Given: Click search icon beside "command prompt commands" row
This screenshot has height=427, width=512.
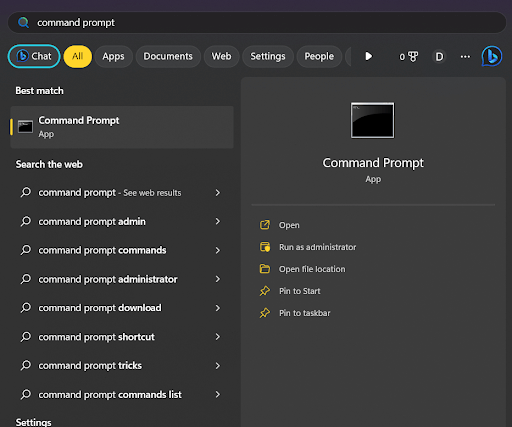Looking at the screenshot, I should 26,250.
